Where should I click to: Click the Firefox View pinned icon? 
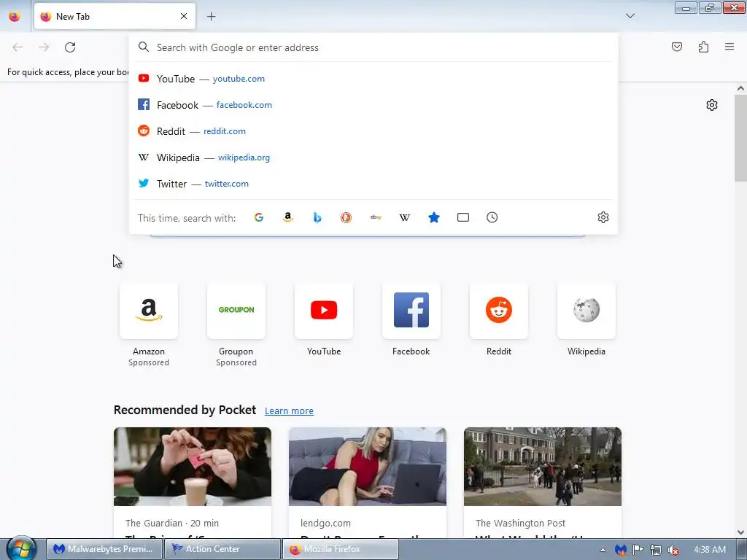coord(15,16)
